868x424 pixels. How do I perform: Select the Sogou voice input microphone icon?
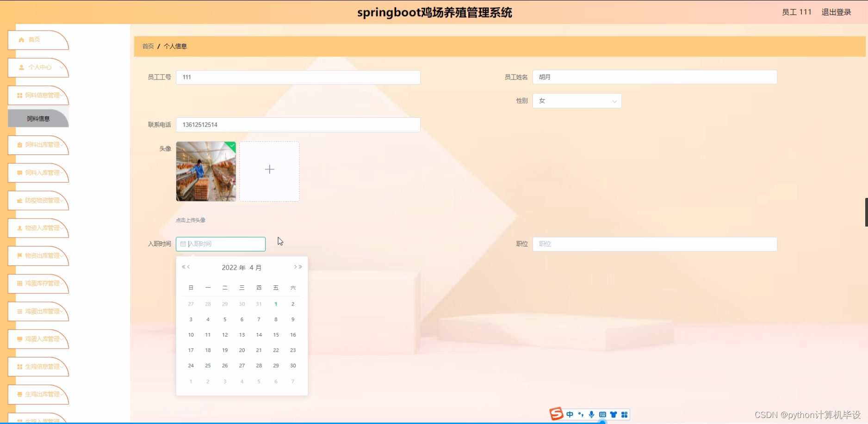[x=591, y=414]
